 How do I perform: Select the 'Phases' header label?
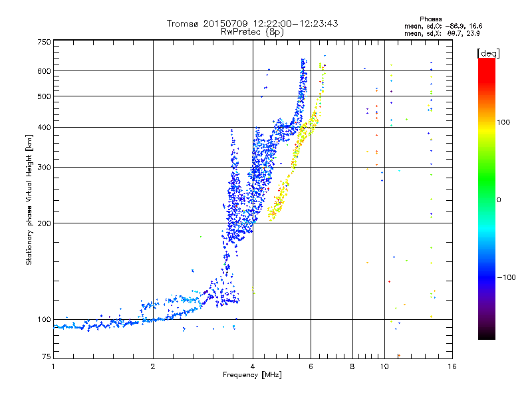pyautogui.click(x=430, y=19)
